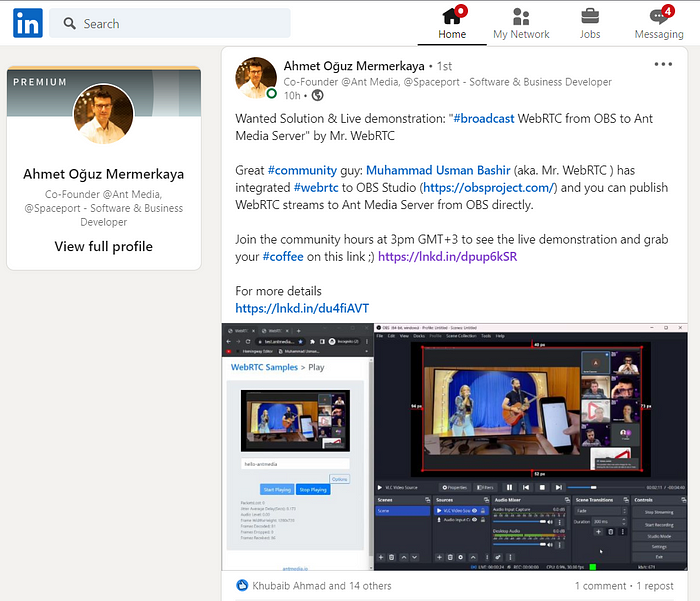Open the https://lnkd.in/du4fiAVT details link
Viewport: 700px width, 601px height.
click(x=302, y=309)
